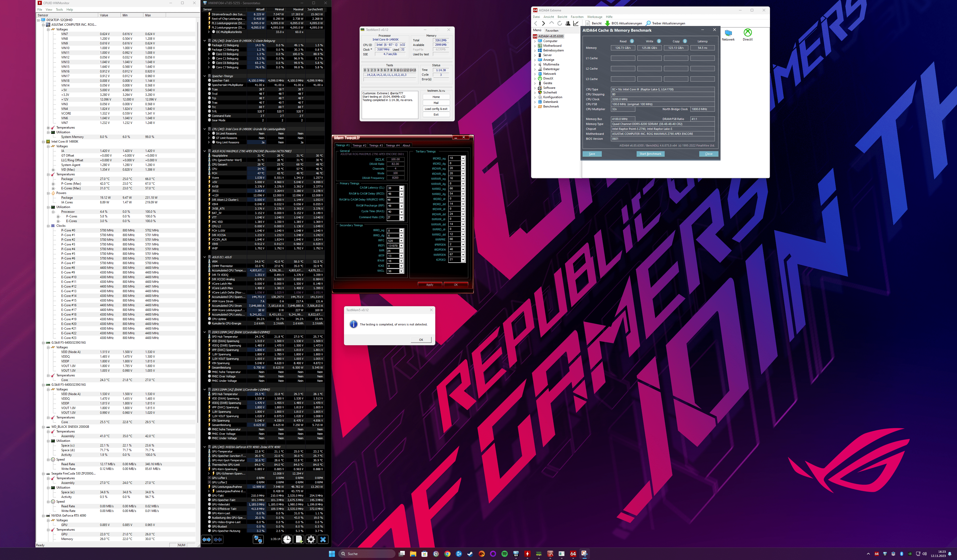Open File Explorer from the taskbar

pyautogui.click(x=413, y=554)
